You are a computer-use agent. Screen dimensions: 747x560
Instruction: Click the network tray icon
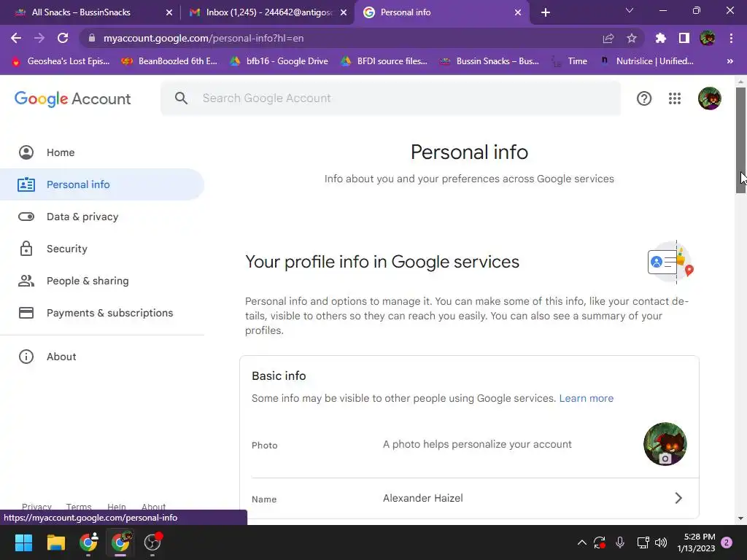pyautogui.click(x=643, y=542)
